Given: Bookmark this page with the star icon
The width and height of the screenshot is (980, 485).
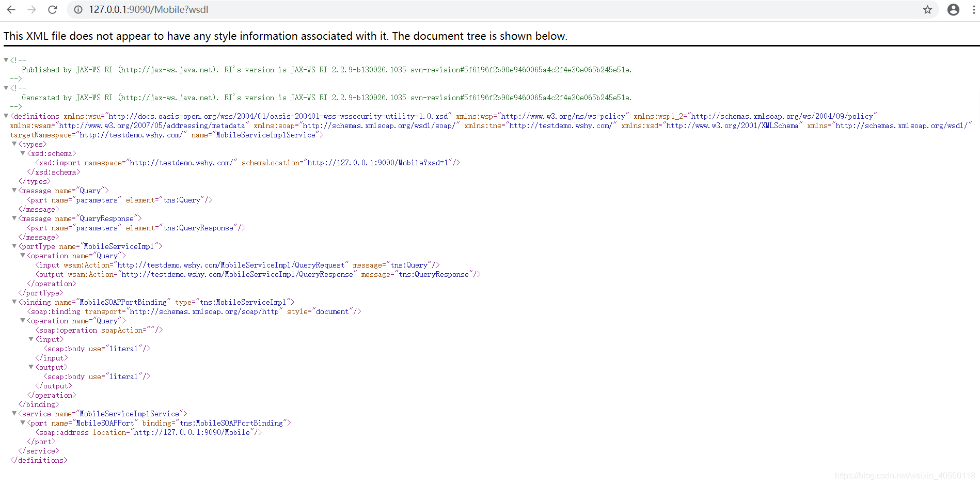Looking at the screenshot, I should [927, 10].
